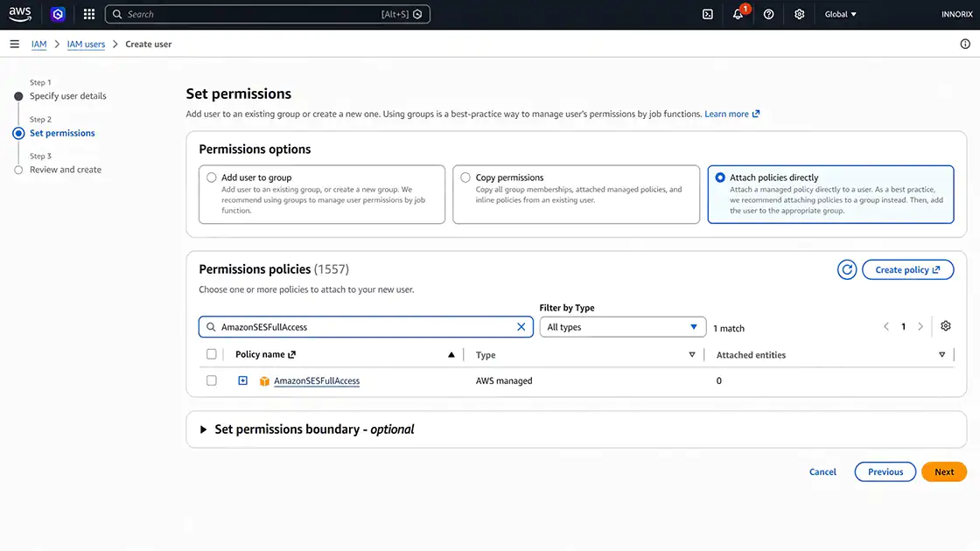Open the info panel icon
This screenshot has height=551, width=980.
pos(965,44)
